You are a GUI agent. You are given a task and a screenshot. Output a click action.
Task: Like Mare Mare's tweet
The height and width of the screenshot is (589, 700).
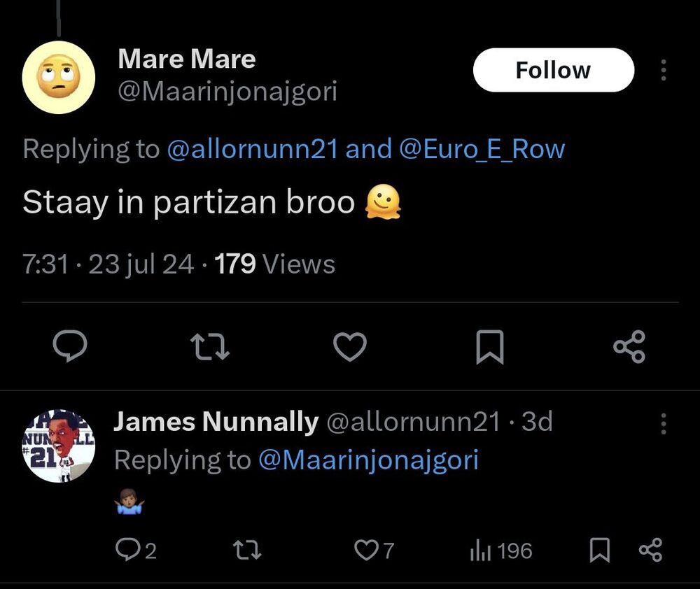click(349, 346)
